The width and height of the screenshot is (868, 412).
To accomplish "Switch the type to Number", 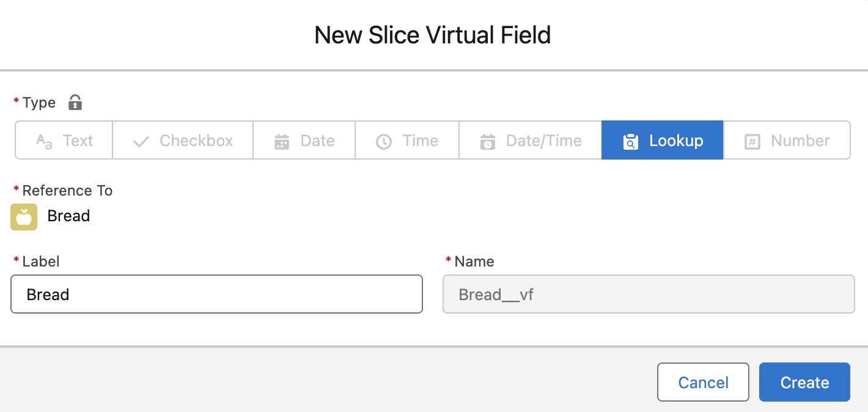I will [x=787, y=140].
